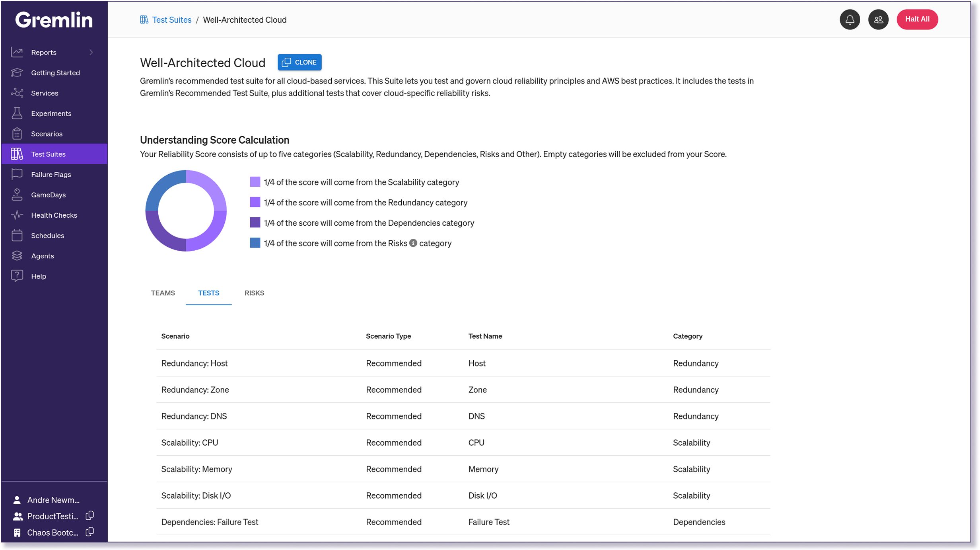Click the Dependencies legend color swatch
Image resolution: width=980 pixels, height=550 pixels.
point(255,222)
